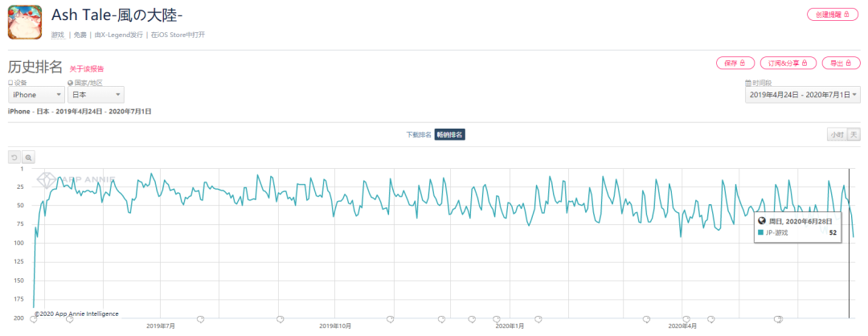Viewport: 868px width, 336px height.
Task: Click the 订阅&分享 button
Action: [x=786, y=63]
